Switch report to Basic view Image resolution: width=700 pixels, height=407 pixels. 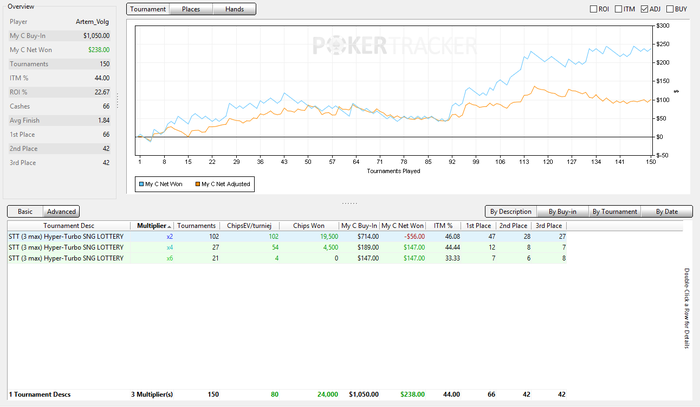point(25,211)
